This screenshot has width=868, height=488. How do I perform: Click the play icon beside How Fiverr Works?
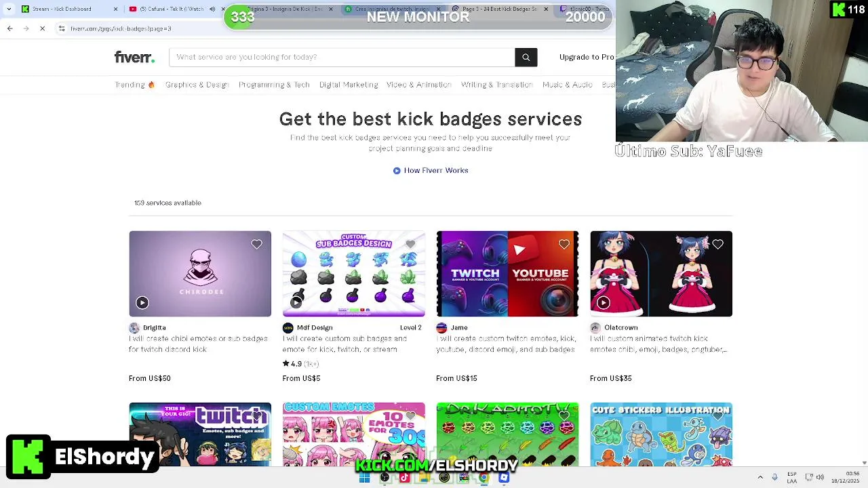click(397, 170)
